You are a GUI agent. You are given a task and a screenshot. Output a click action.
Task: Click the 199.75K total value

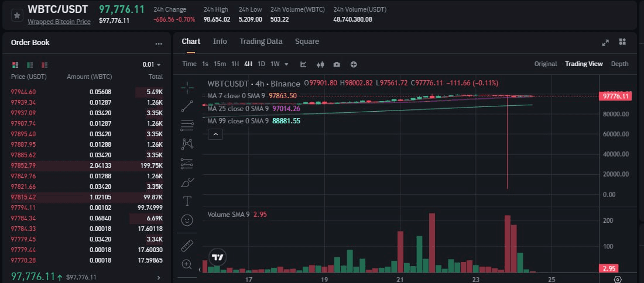[x=151, y=165]
